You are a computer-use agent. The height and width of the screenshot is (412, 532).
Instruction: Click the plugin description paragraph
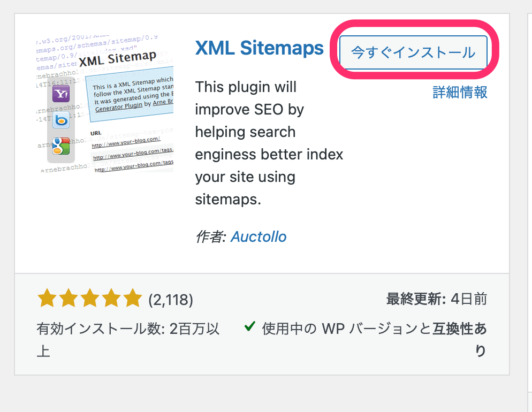tap(269, 143)
